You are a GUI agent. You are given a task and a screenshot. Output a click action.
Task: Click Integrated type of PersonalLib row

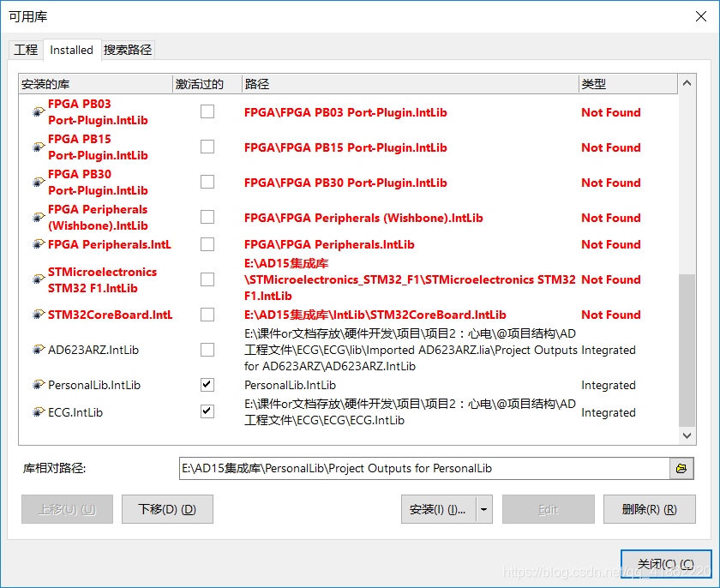609,385
